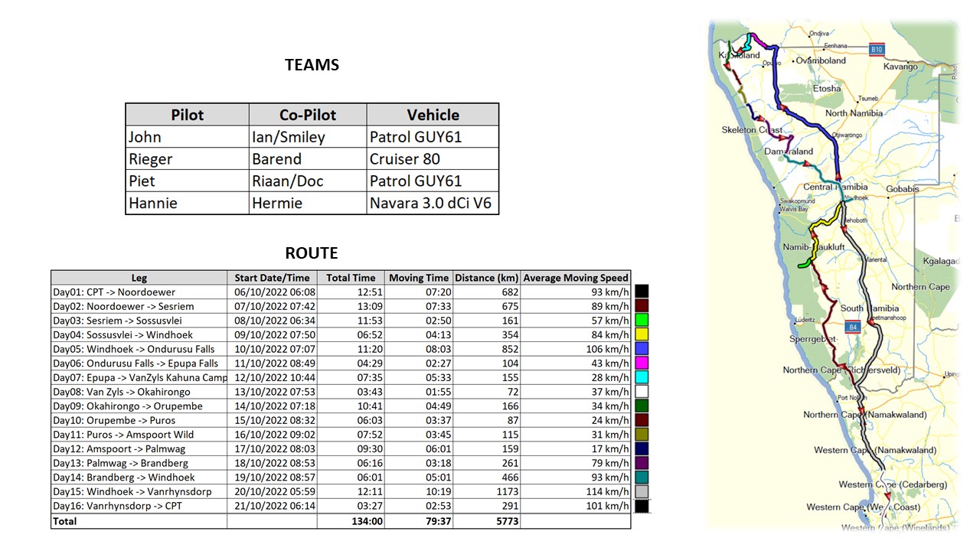Click the Start Date/Time column header
980x551 pixels.
tap(272, 278)
